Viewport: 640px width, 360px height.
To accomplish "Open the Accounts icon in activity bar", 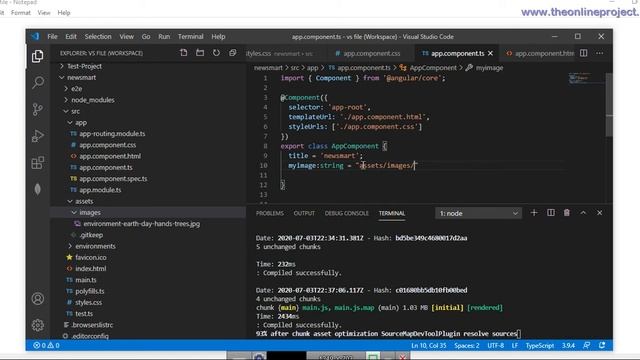I will click(38, 299).
